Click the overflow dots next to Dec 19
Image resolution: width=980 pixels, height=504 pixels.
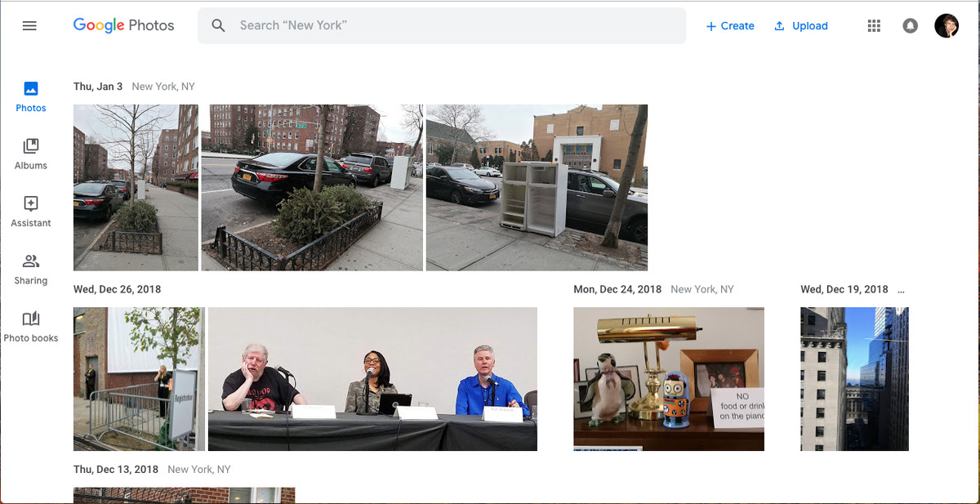tap(900, 289)
